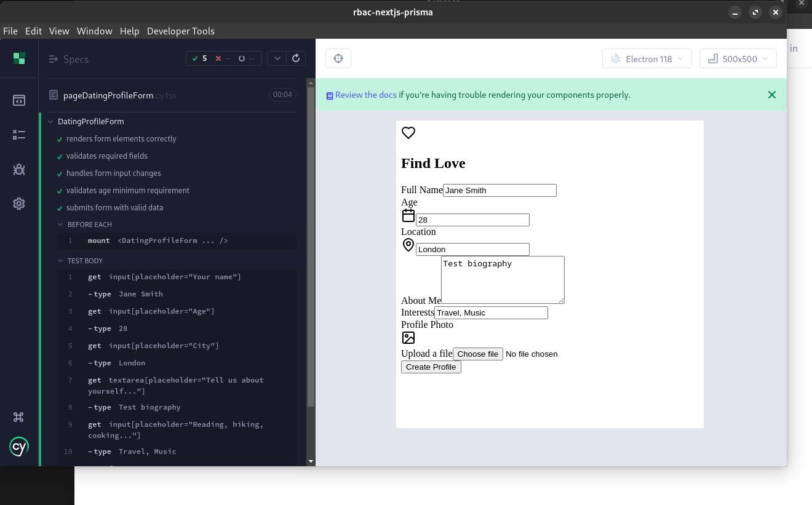The width and height of the screenshot is (812, 505).
Task: Open the selector playground crosshair
Action: pos(338,58)
